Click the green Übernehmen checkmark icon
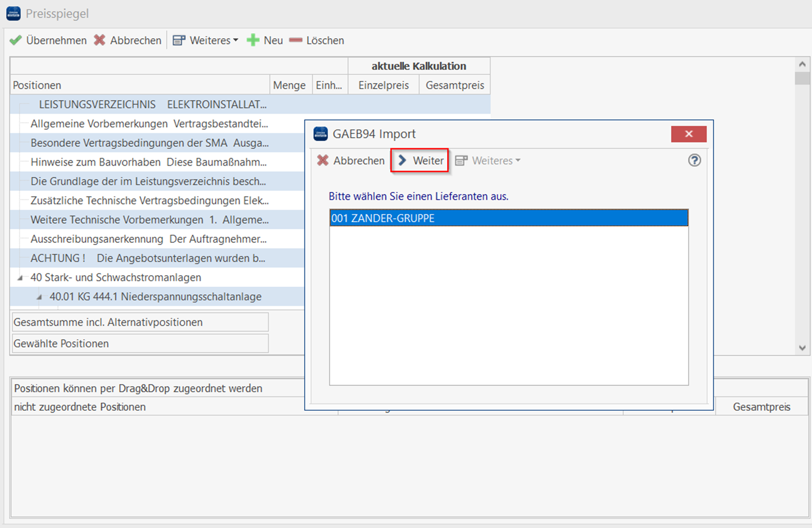The height and width of the screenshot is (528, 812). (16, 41)
